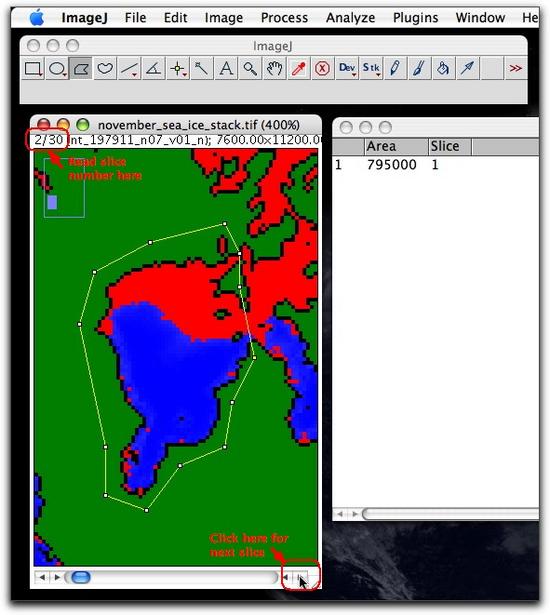Select the Magnifying Glass tool
550x615 pixels.
click(250, 69)
